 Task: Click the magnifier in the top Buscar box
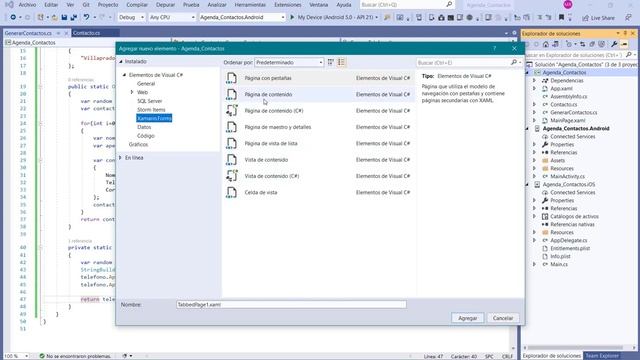(449, 4)
